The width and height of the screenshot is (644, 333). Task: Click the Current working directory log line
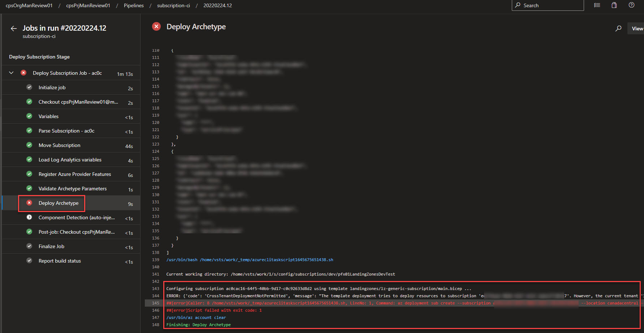point(281,274)
